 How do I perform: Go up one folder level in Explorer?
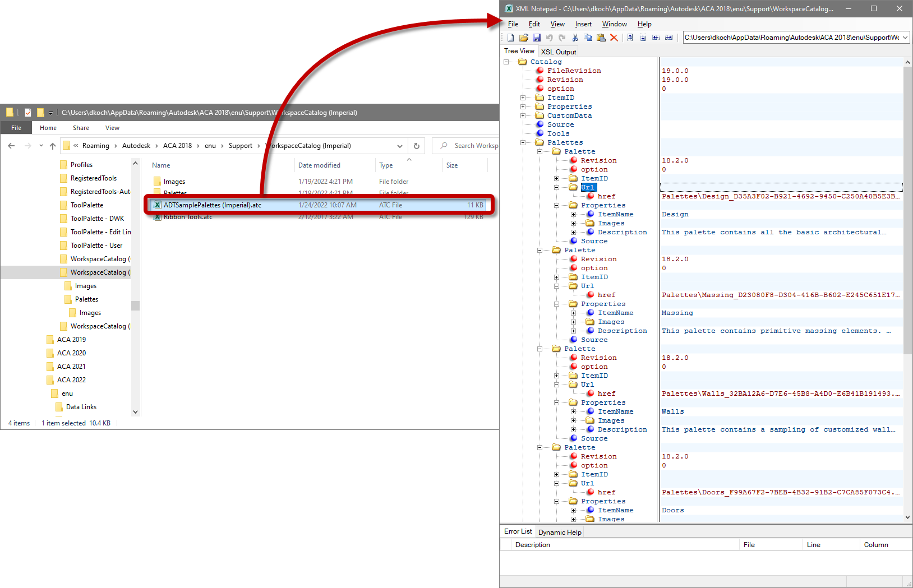(53, 146)
